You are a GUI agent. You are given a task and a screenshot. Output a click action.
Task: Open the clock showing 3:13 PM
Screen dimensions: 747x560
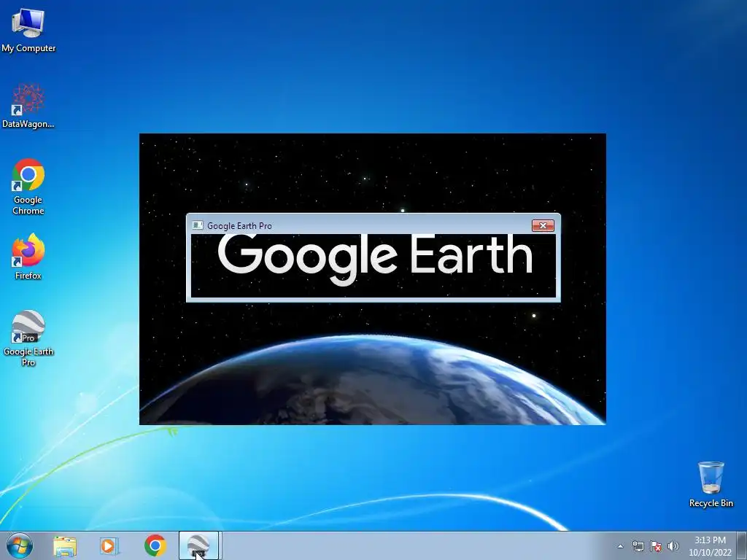[710, 546]
